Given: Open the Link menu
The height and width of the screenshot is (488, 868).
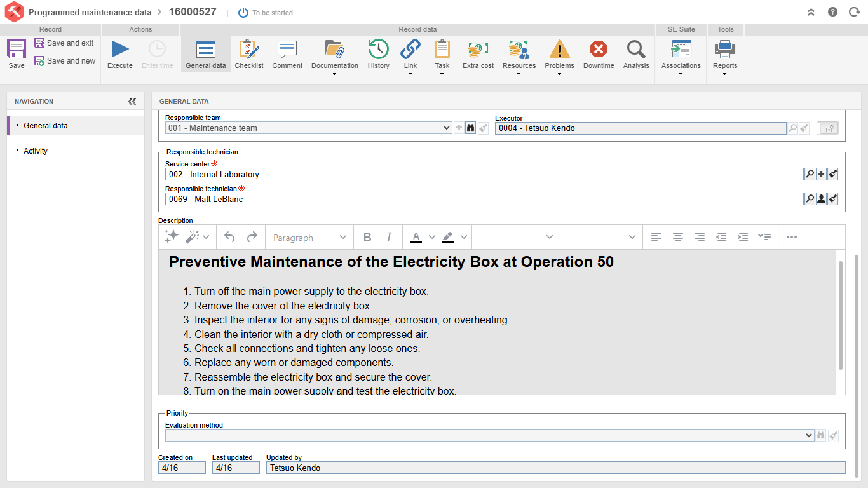Looking at the screenshot, I should click(410, 57).
